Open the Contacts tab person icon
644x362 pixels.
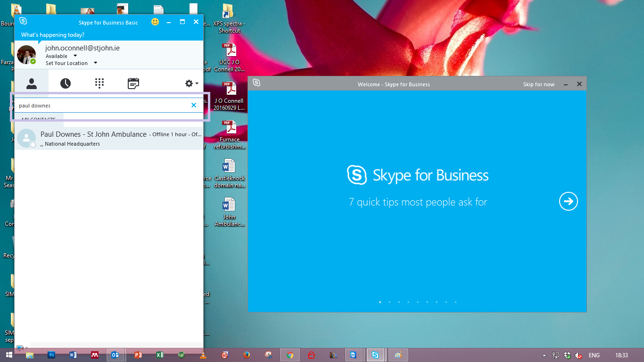click(32, 83)
